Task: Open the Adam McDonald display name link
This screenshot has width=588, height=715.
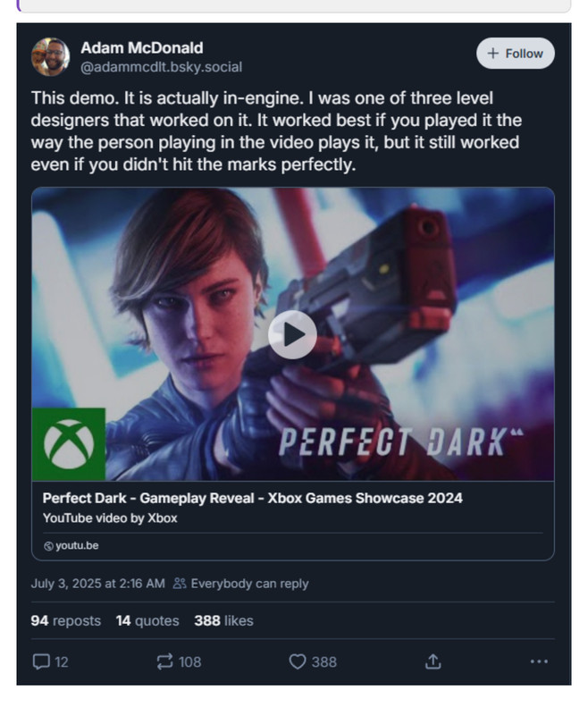Action: tap(141, 47)
